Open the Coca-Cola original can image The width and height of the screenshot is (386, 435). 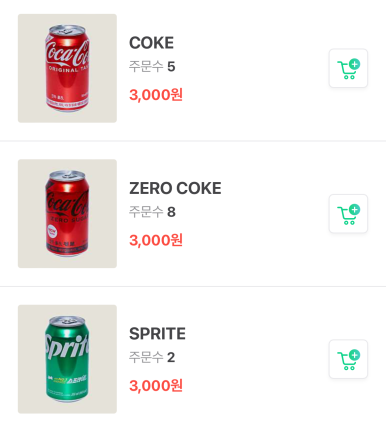(x=67, y=68)
